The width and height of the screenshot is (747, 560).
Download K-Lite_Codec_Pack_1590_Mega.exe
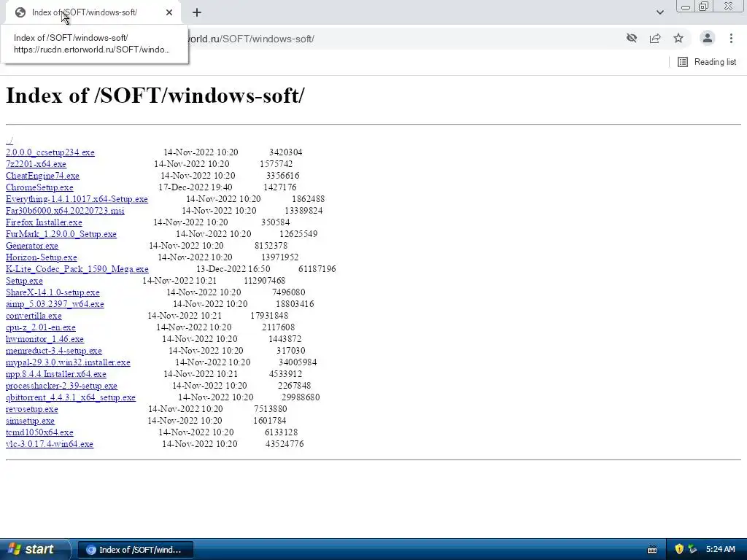[x=77, y=269]
